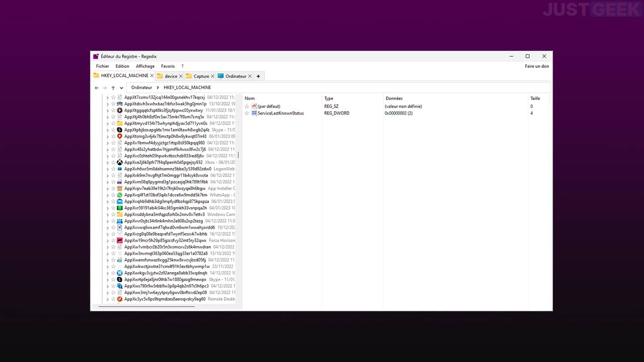
Task: Click the icon of AppXtdsvh5xwhxbaz7rbfsr3wak5hg0jmn1p
Action: (x=120, y=104)
